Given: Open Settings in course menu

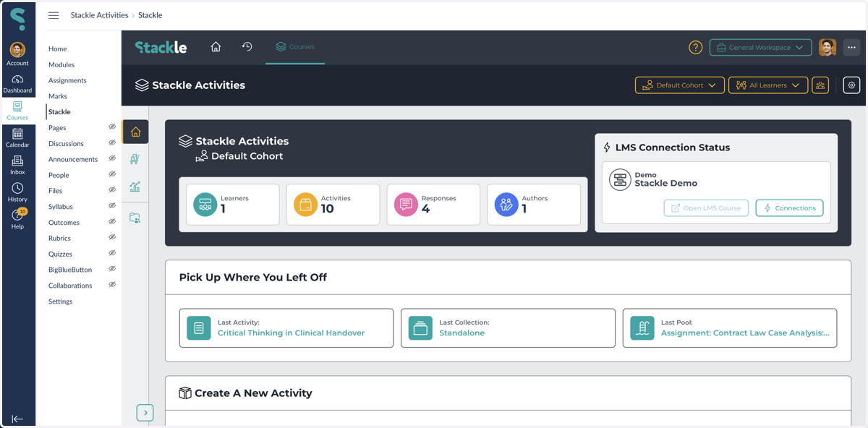Looking at the screenshot, I should click(x=60, y=301).
